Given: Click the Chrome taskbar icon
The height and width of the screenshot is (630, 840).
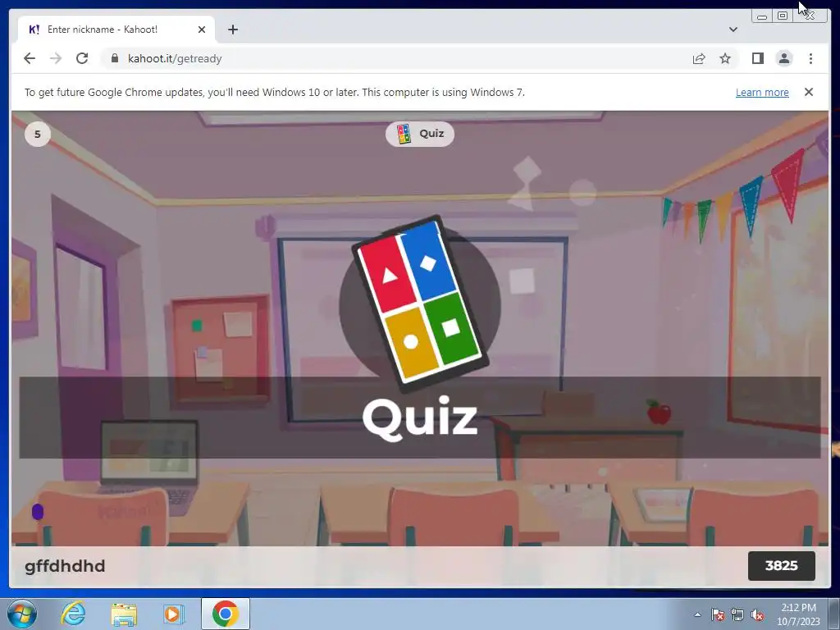Looking at the screenshot, I should coord(225,614).
